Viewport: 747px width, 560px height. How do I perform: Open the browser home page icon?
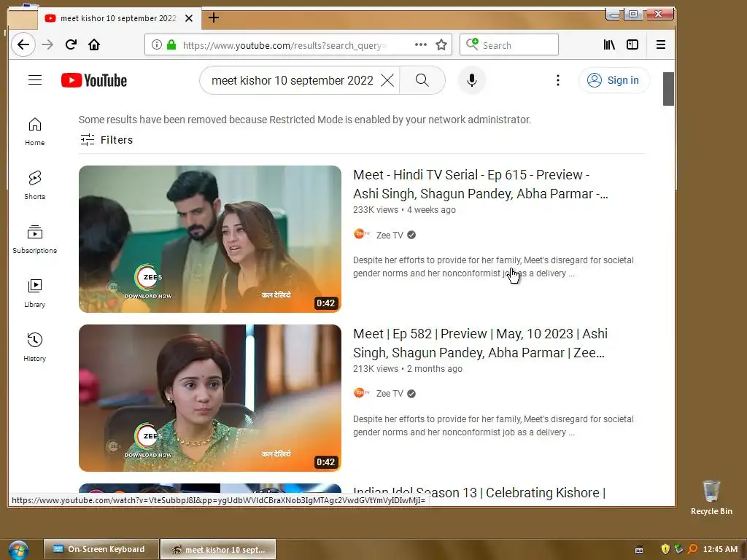pos(94,44)
